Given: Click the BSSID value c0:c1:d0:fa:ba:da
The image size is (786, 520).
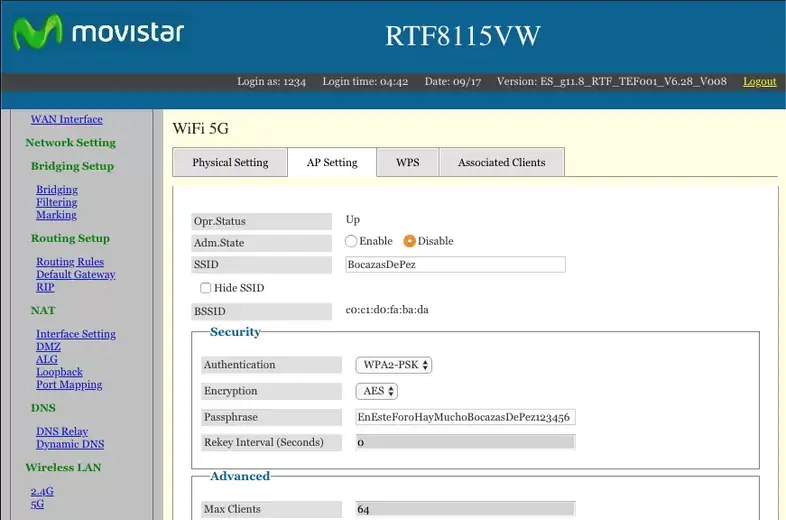Looking at the screenshot, I should click(x=387, y=310).
